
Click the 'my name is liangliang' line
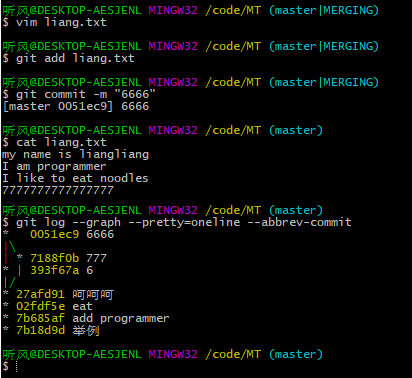coord(75,154)
